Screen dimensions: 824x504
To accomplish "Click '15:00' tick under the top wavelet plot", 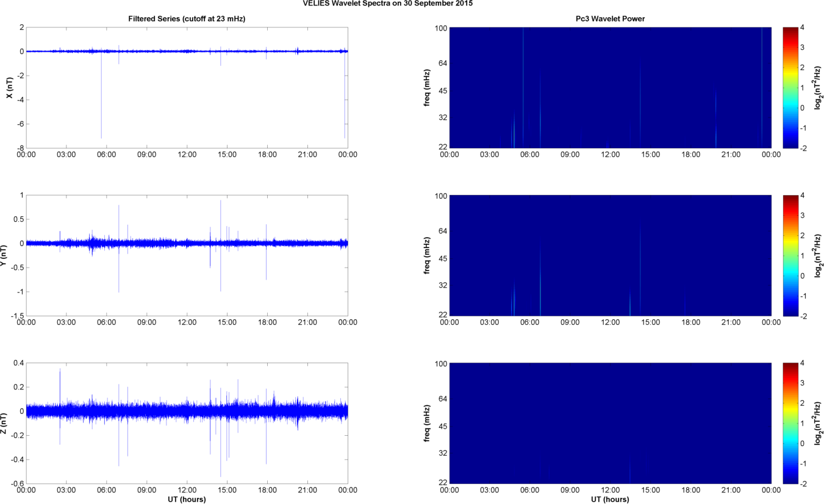I will 651,155.
